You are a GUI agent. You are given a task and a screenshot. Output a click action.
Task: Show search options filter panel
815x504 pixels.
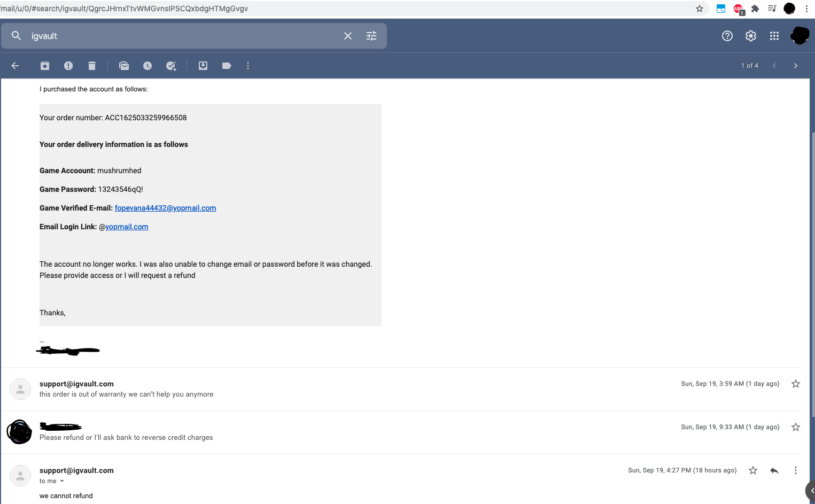pyautogui.click(x=371, y=36)
